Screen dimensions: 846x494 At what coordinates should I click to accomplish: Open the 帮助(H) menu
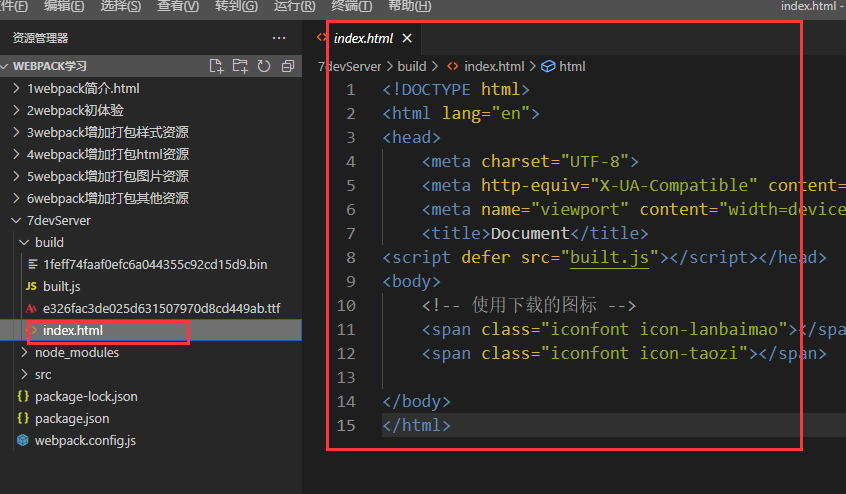pyautogui.click(x=410, y=6)
